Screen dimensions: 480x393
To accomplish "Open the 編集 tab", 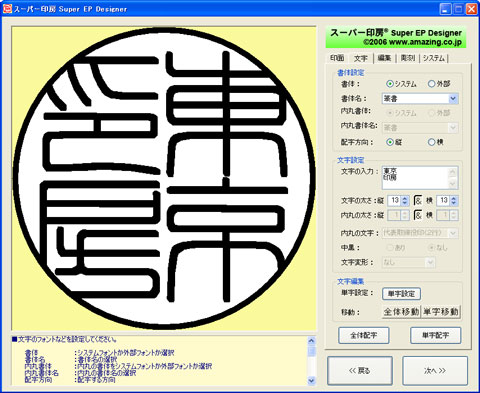I will click(x=384, y=58).
